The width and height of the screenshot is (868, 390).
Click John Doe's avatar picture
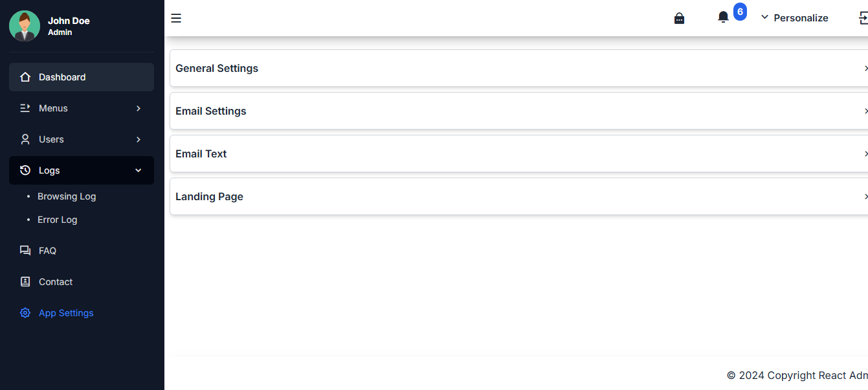[25, 26]
